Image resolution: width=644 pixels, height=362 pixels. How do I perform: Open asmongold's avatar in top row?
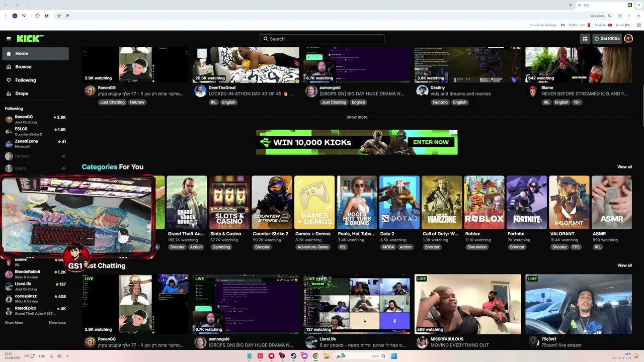pyautogui.click(x=311, y=91)
